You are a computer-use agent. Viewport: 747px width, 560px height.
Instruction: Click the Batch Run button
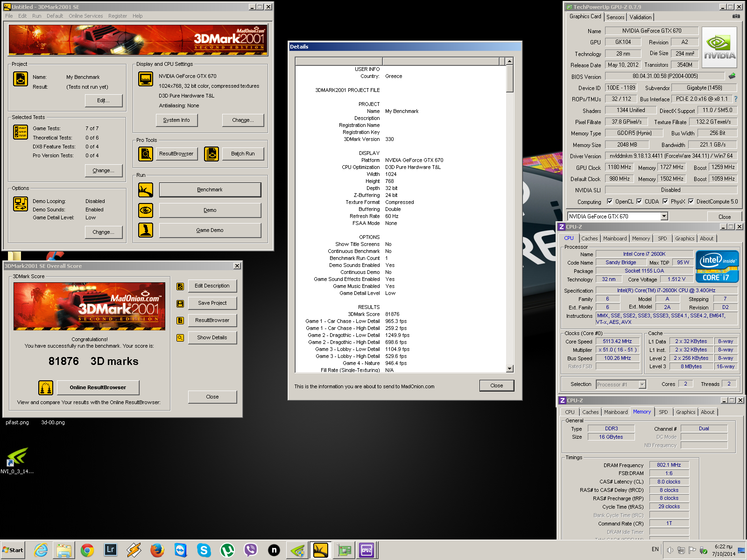point(243,154)
